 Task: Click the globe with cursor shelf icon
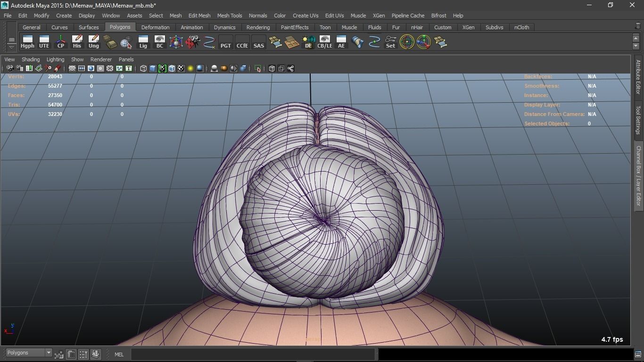[126, 42]
